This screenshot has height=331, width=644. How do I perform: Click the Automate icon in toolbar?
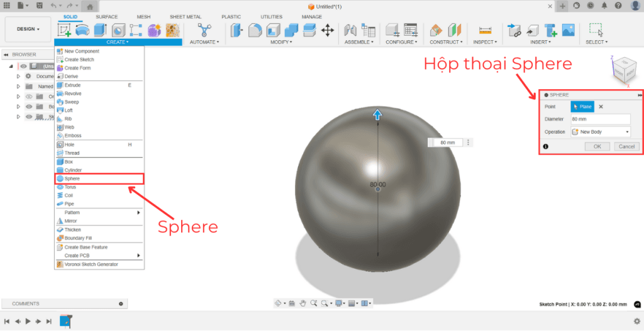tap(204, 30)
